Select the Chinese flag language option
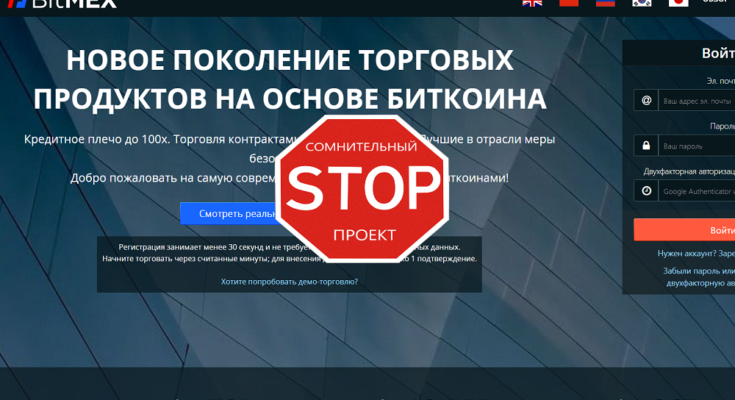 tap(569, 3)
